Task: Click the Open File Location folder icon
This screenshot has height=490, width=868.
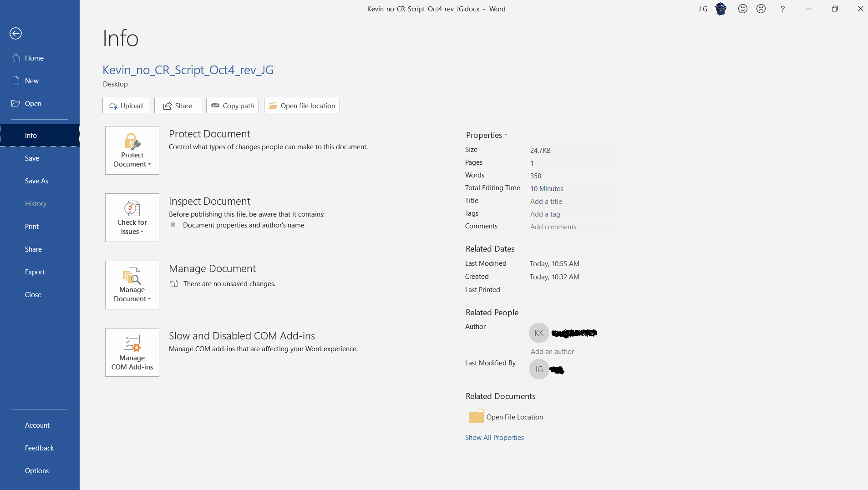Action: tap(476, 417)
